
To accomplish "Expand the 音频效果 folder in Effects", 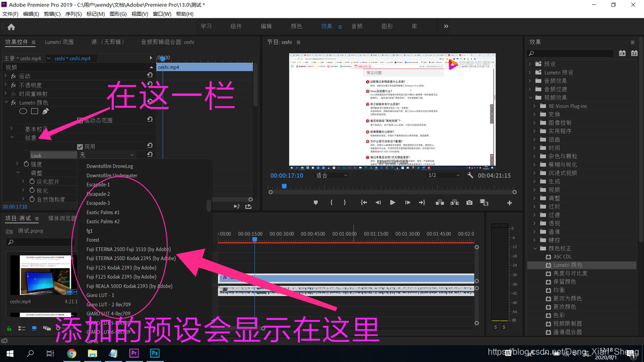I will [x=530, y=81].
